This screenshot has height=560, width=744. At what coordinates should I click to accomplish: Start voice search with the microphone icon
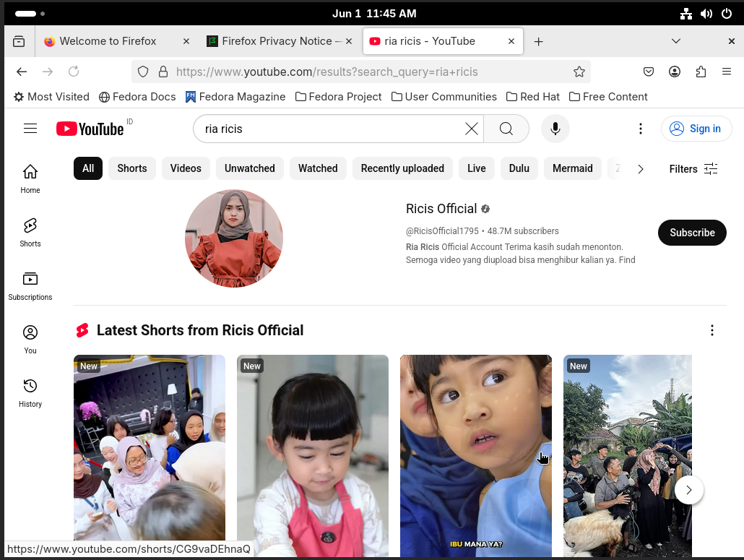(555, 129)
